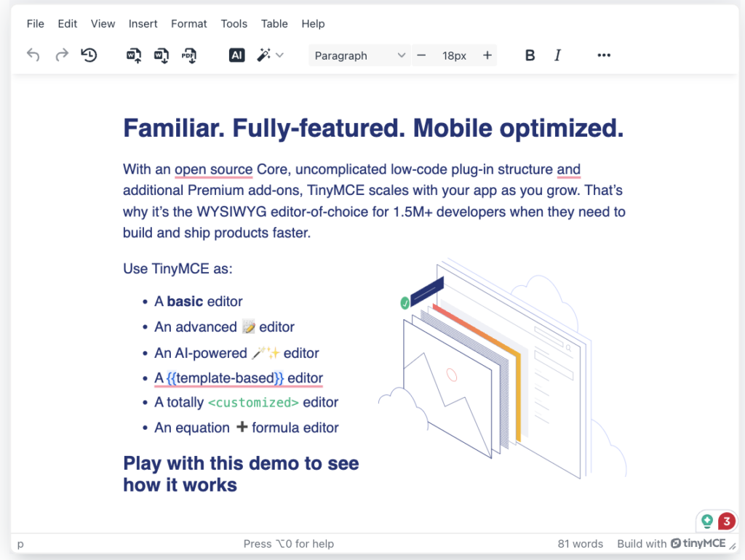Reveal more toolbar options with ellipsis
This screenshot has width=745, height=560.
click(x=603, y=55)
